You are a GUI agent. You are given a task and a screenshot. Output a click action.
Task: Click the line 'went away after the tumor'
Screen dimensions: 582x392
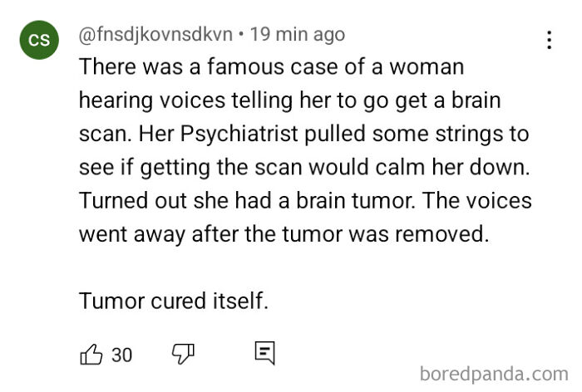tap(284, 234)
